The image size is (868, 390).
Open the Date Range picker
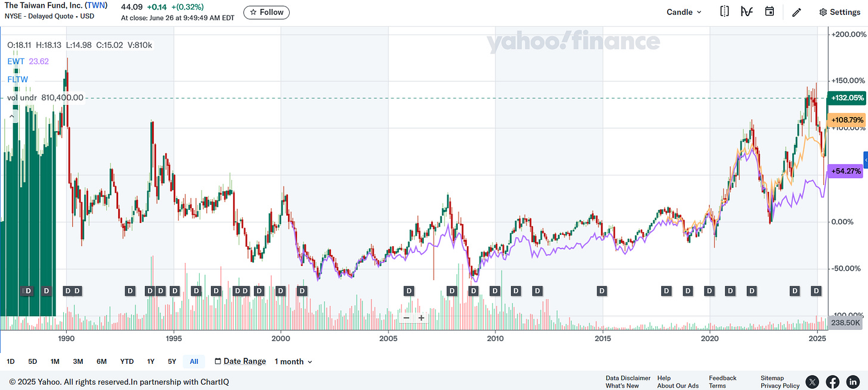(240, 361)
